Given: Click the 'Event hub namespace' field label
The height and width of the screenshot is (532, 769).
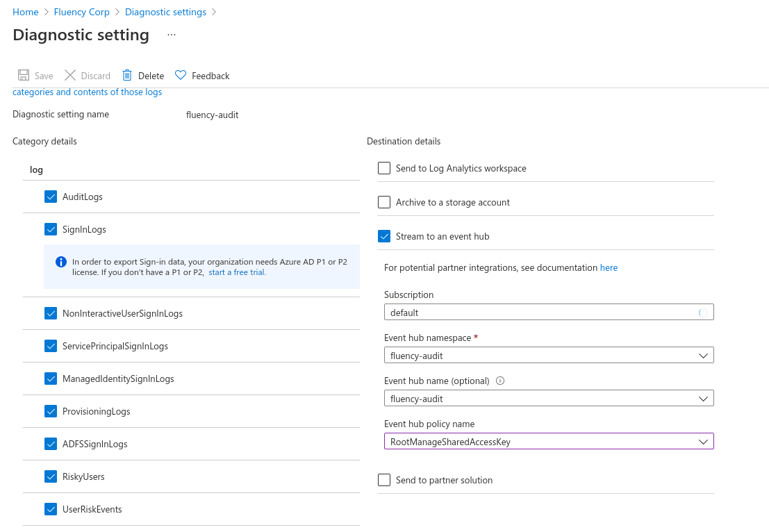Looking at the screenshot, I should click(428, 338).
